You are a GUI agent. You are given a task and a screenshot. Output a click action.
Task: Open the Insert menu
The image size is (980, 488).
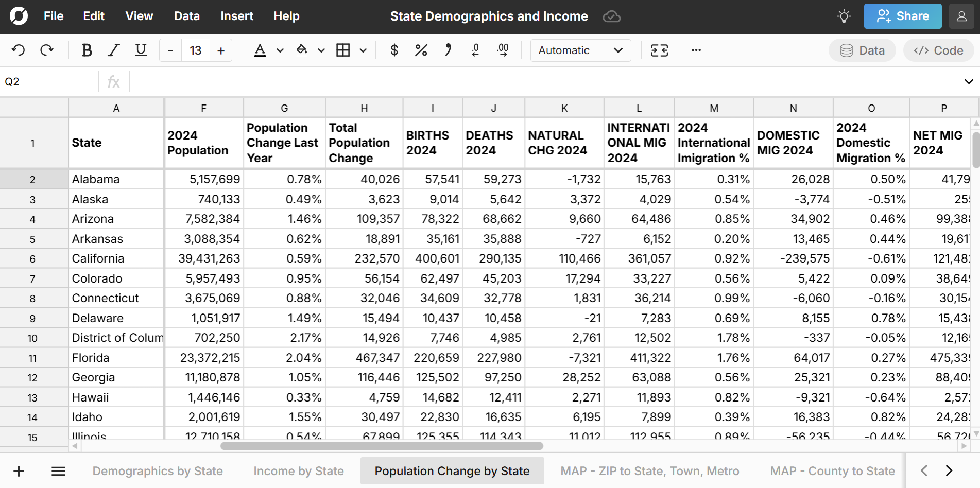coord(236,16)
